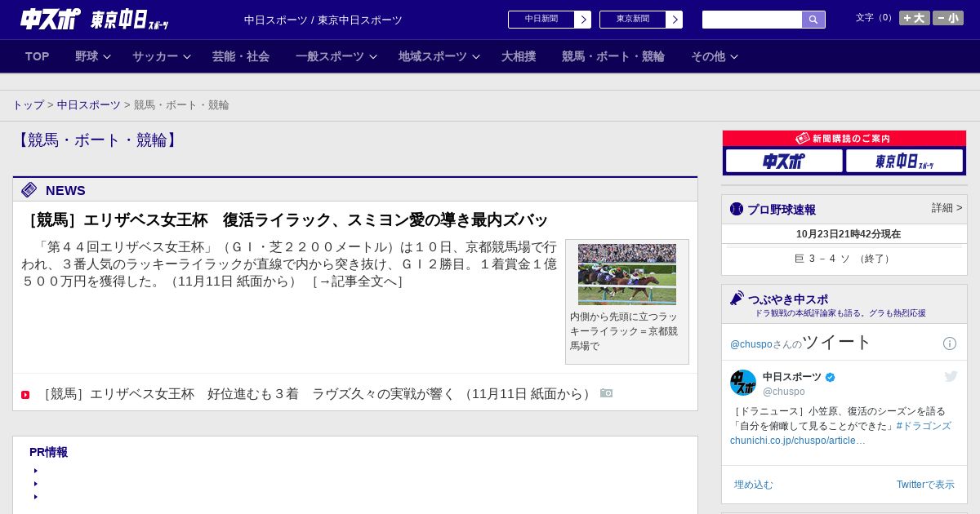The width and height of the screenshot is (980, 514).
Task: Click the NEWS section newspaper icon
Action: click(x=29, y=190)
